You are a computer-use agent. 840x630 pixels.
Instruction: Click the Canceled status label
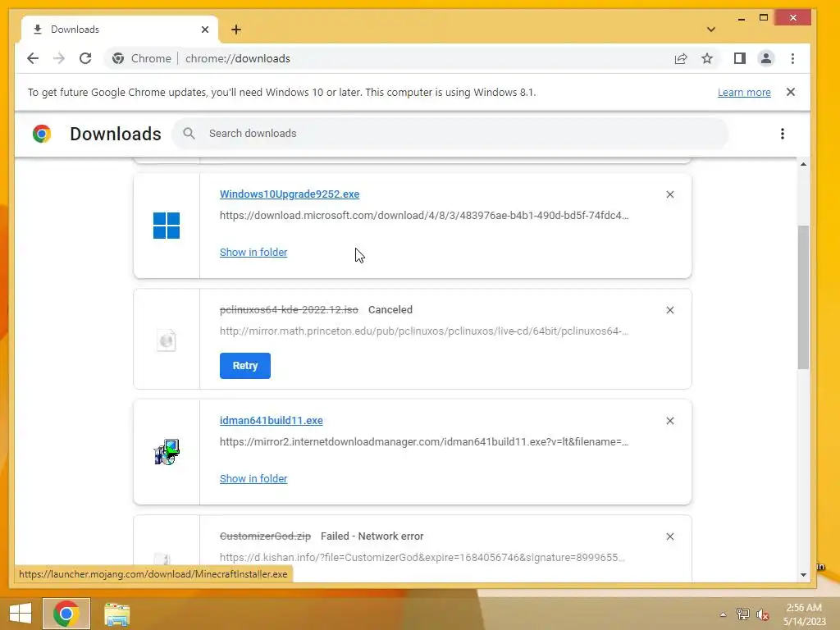point(390,309)
